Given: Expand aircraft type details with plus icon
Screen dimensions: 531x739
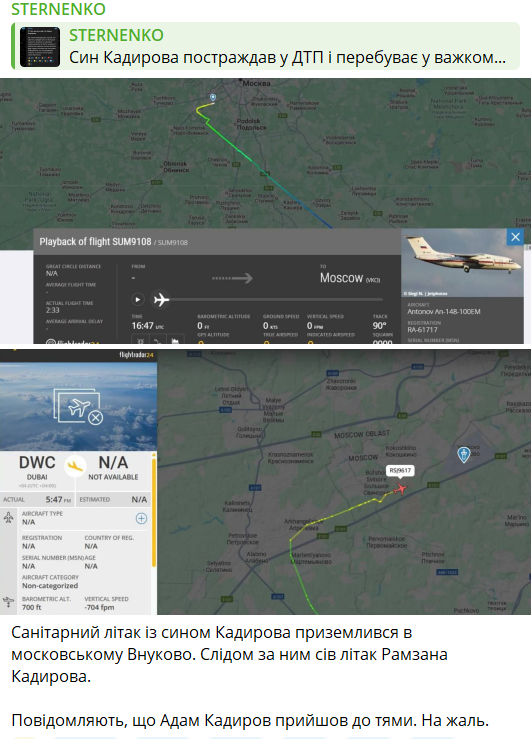Looking at the screenshot, I should [x=141, y=518].
